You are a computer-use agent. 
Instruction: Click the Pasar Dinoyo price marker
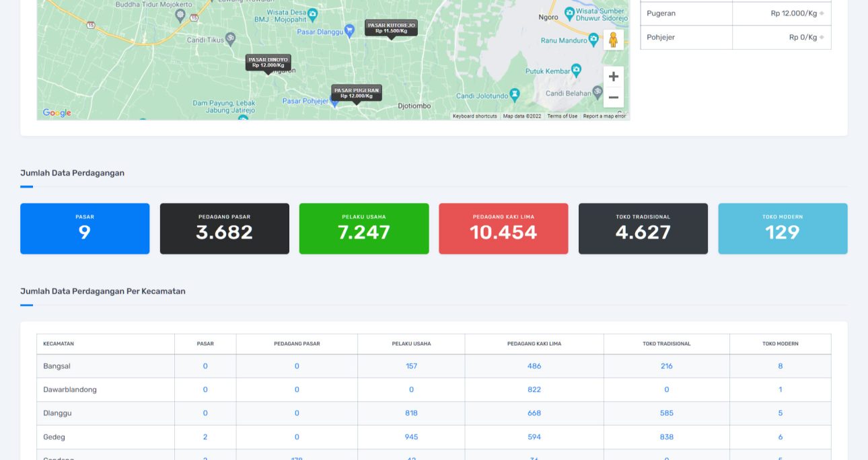click(x=268, y=63)
